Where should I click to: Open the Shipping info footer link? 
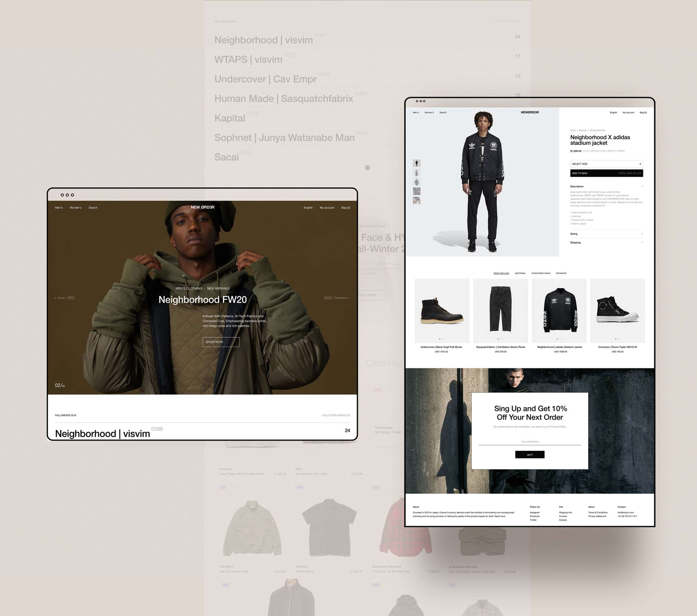[x=565, y=513]
